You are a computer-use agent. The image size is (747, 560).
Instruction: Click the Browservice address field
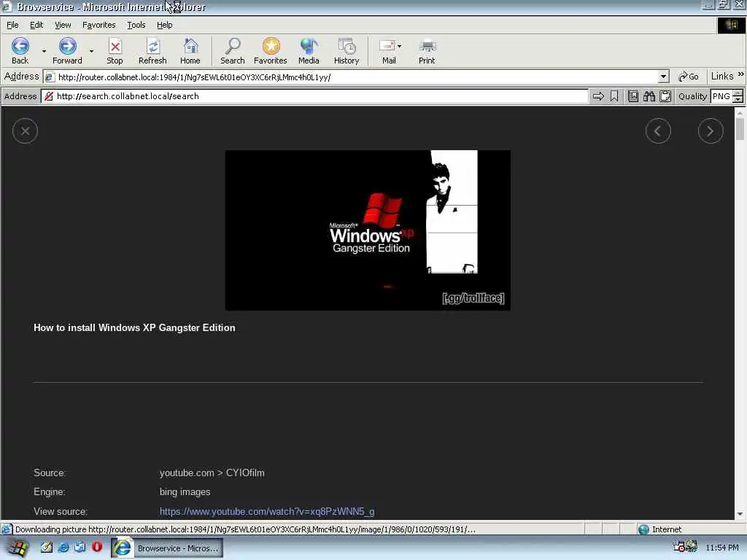tap(315, 96)
